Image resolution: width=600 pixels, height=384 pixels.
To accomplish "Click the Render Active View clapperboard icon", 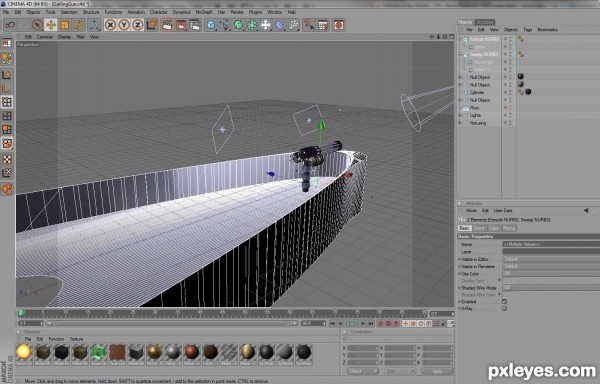I will click(x=167, y=25).
